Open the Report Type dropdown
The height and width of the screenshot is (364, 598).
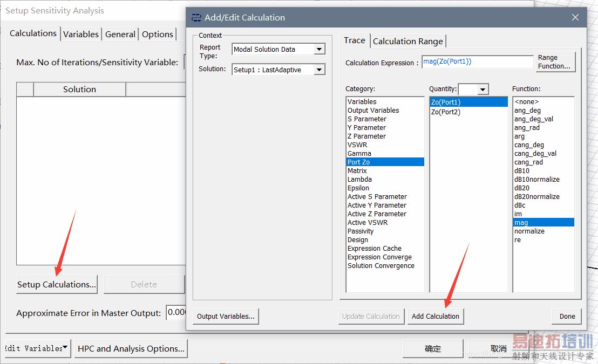[x=319, y=49]
